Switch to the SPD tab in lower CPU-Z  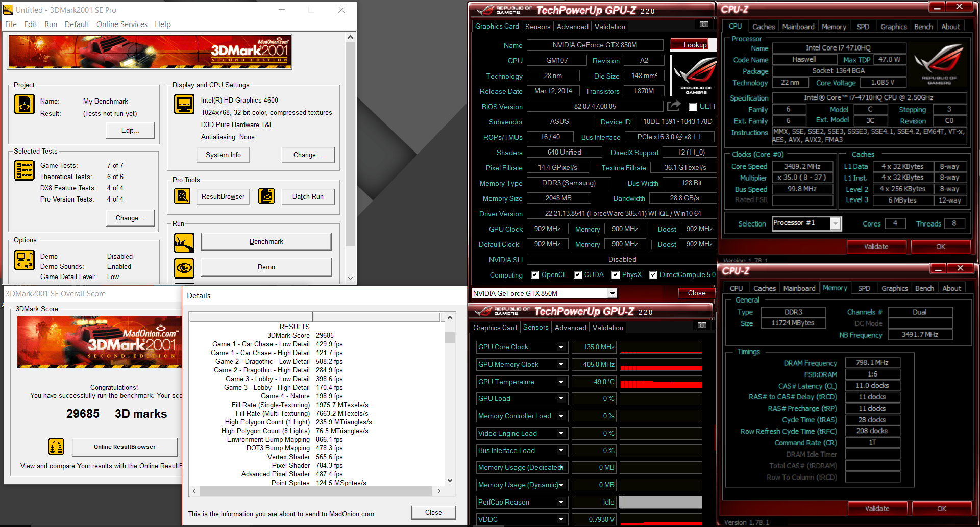tap(864, 288)
